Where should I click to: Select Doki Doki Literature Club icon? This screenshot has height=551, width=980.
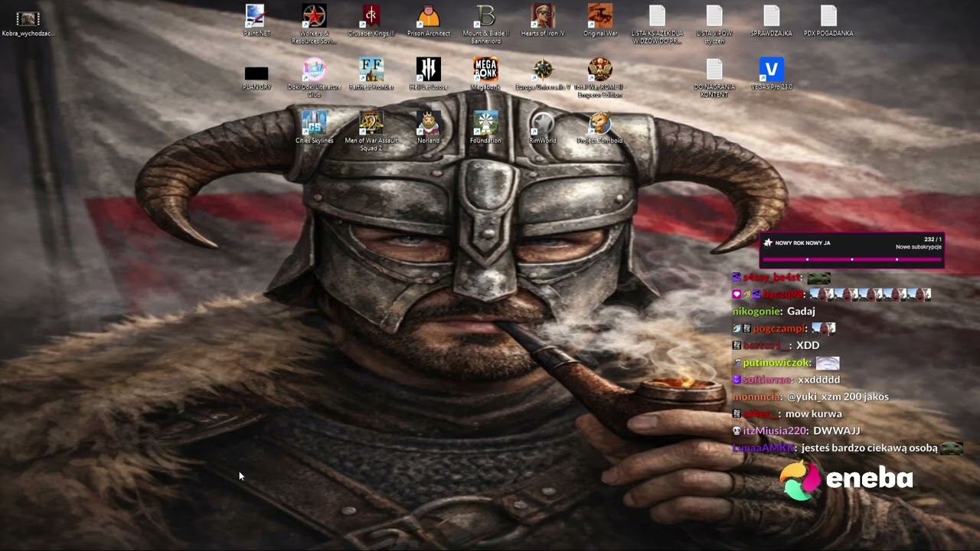pyautogui.click(x=314, y=77)
